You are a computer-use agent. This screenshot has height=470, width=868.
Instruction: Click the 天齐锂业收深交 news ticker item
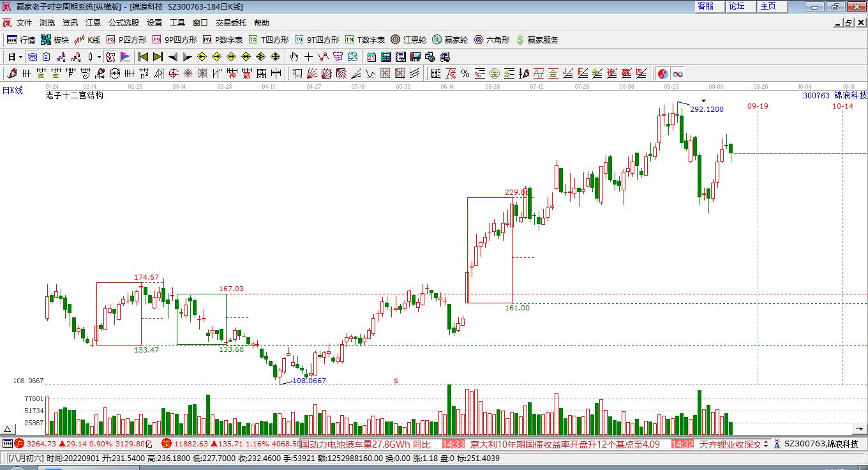(730, 444)
